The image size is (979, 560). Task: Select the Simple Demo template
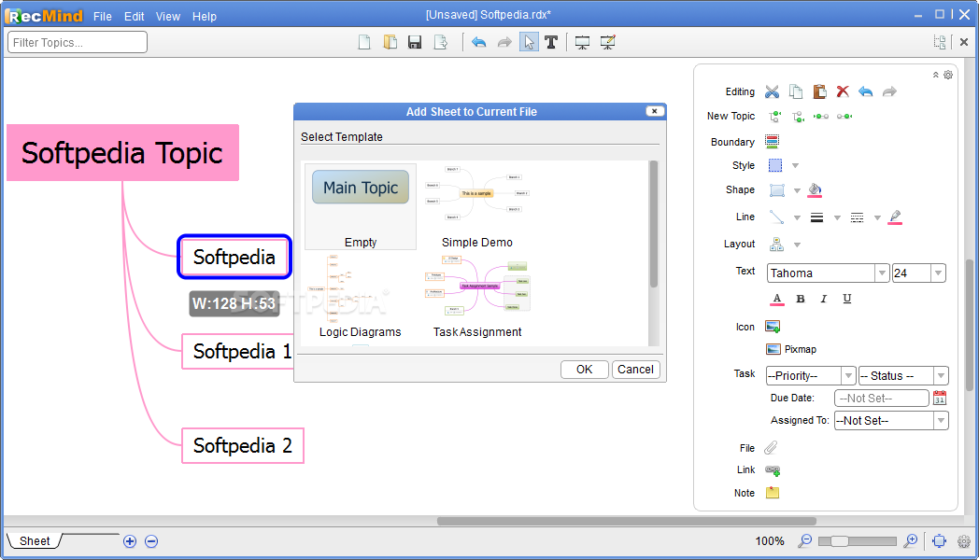coord(477,205)
